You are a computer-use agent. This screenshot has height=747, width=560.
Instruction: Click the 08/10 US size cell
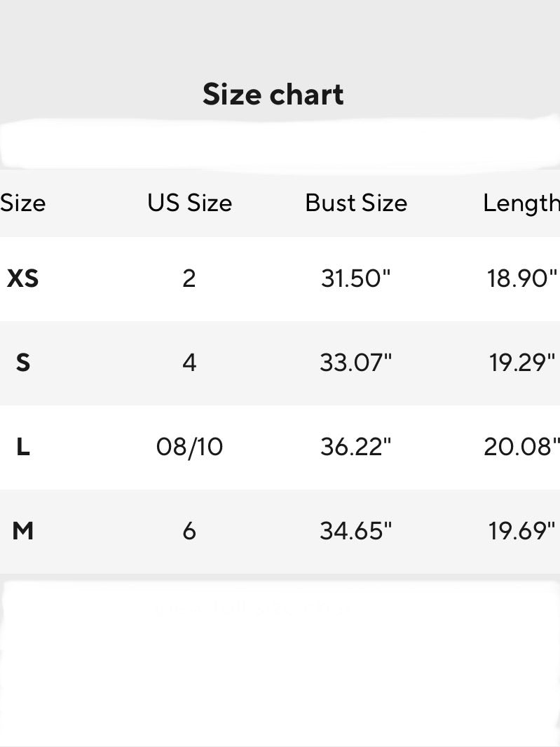tap(189, 447)
